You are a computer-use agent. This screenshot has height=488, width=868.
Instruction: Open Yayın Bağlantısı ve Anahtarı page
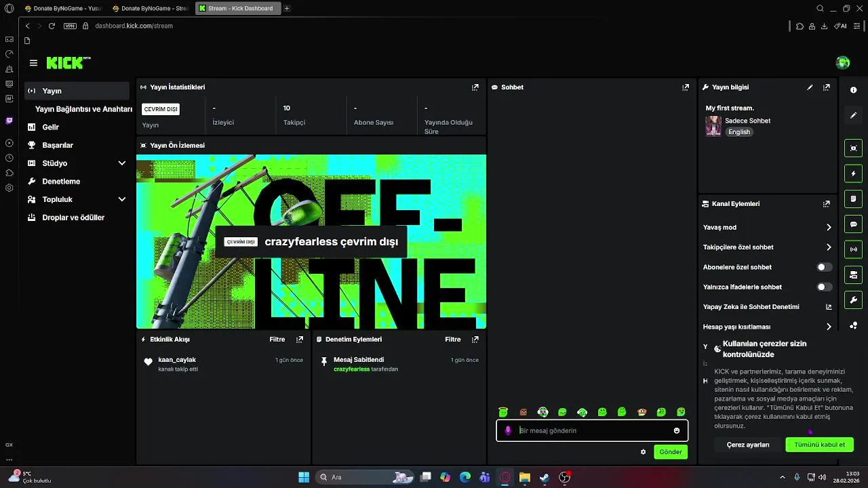[x=83, y=109]
